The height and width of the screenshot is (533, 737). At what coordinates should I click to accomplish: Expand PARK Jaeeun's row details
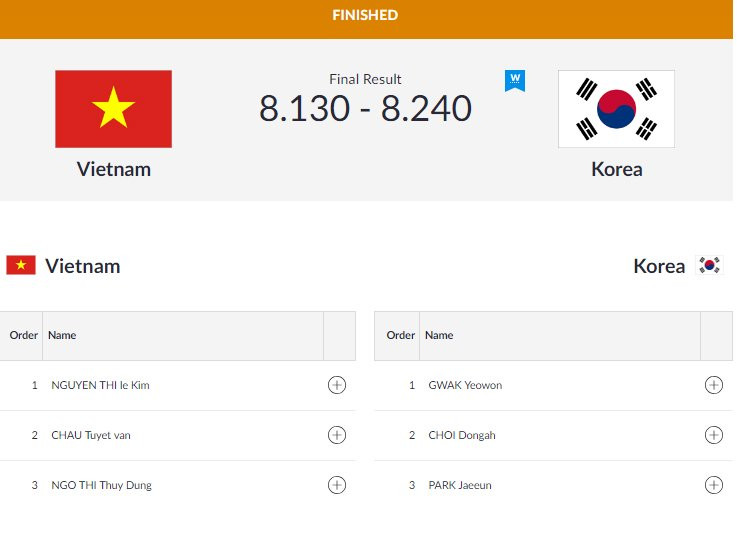click(713, 485)
